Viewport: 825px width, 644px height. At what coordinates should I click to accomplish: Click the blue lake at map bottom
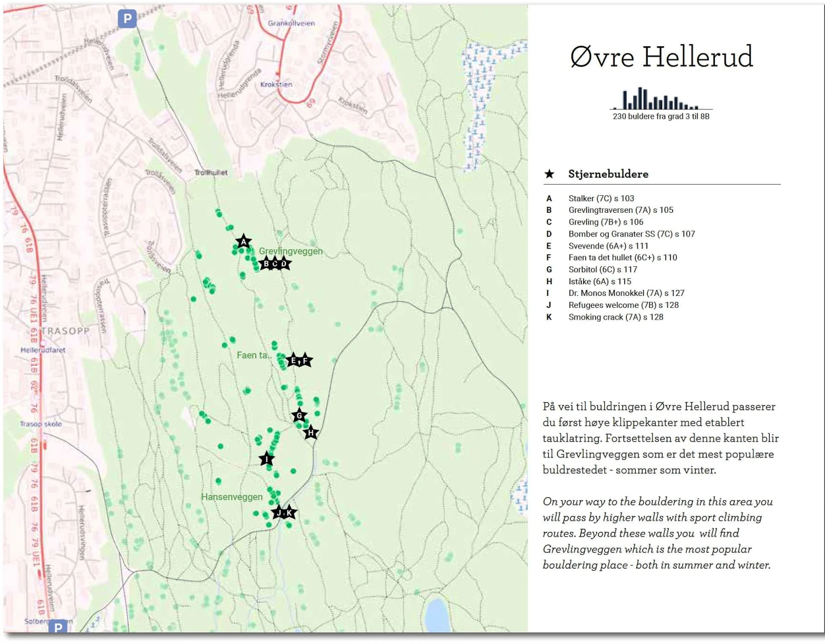(x=437, y=615)
